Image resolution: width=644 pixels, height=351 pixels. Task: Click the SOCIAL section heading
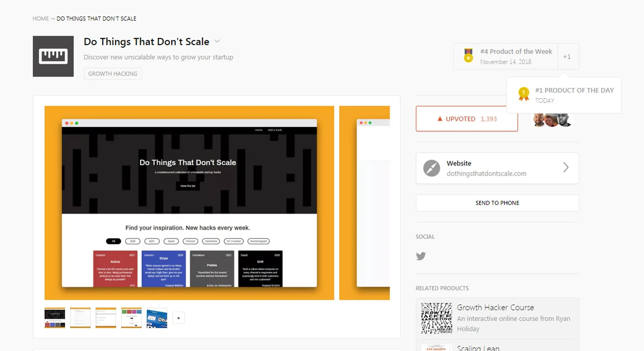point(425,237)
